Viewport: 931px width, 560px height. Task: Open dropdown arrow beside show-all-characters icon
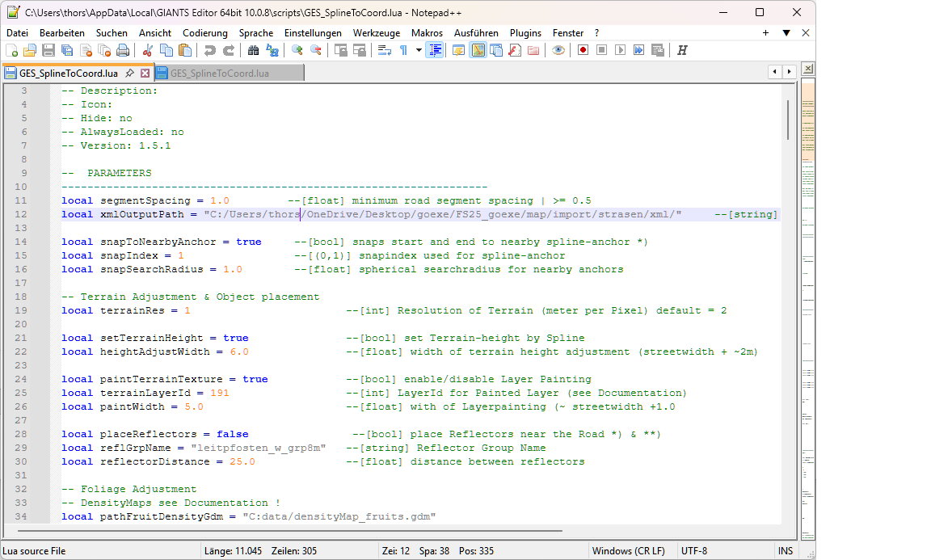419,50
